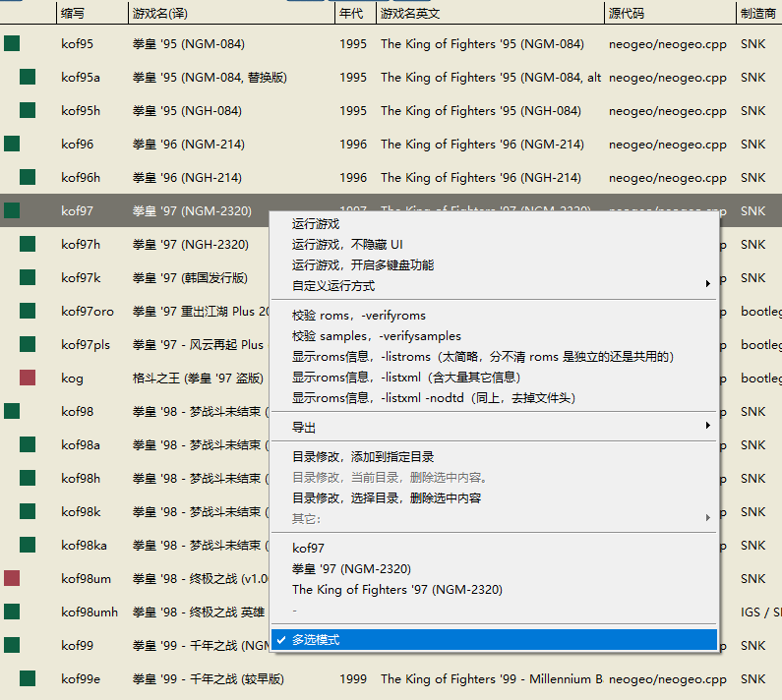
Task: Select the kof95 short name cell
Action: tap(78, 44)
